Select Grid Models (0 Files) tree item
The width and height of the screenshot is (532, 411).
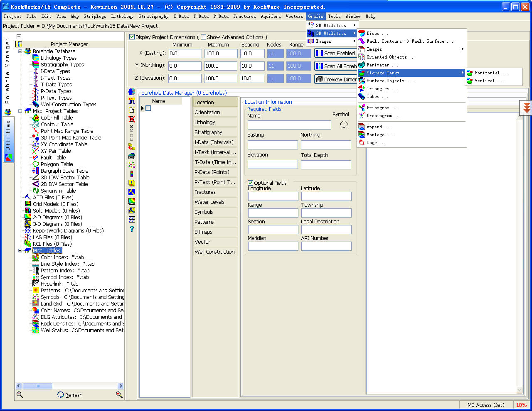(55, 204)
